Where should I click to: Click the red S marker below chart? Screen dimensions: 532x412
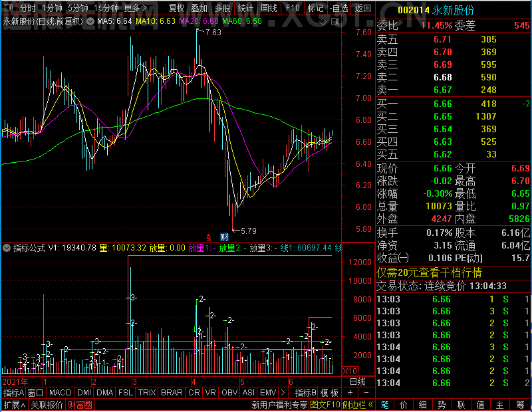tap(208, 238)
